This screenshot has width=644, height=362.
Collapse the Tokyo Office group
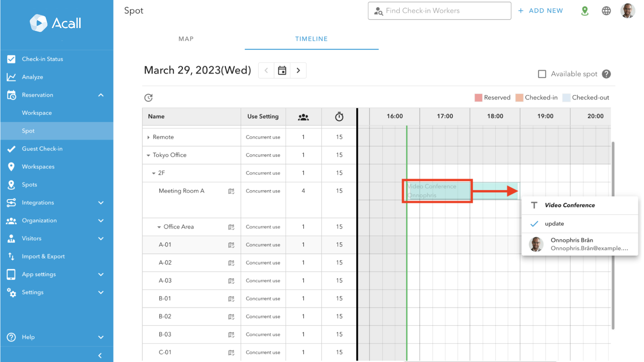(x=148, y=155)
